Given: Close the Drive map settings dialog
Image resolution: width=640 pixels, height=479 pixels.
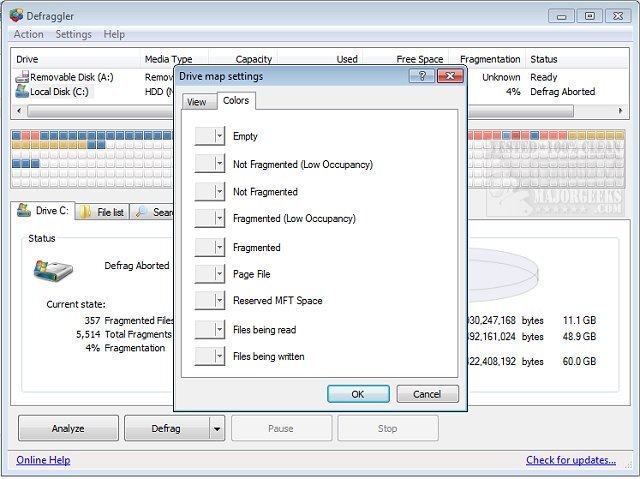Looking at the screenshot, I should coord(450,76).
